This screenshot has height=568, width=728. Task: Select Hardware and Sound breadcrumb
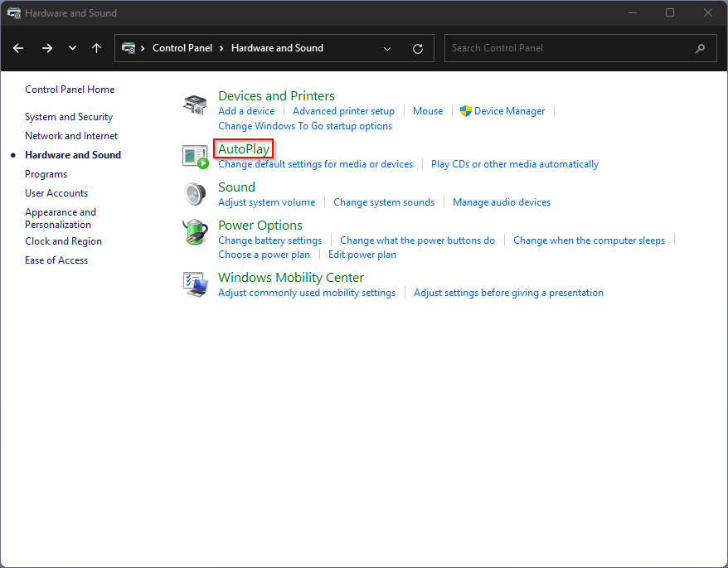(277, 48)
